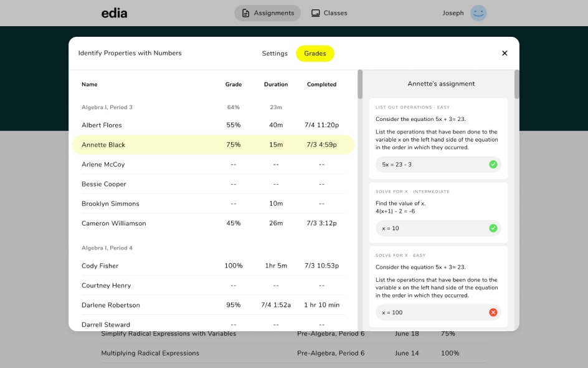
Task: Sort by Name column header
Action: pos(90,84)
